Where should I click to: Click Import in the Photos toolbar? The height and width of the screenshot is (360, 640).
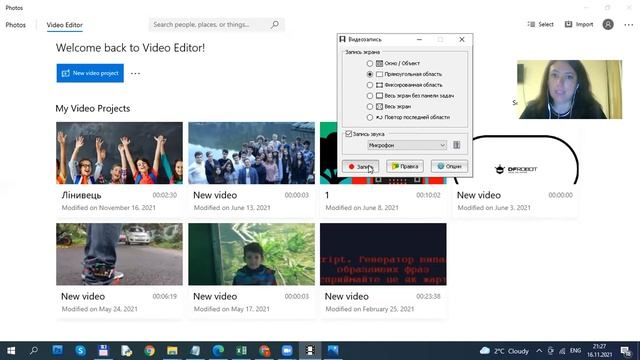click(x=579, y=24)
